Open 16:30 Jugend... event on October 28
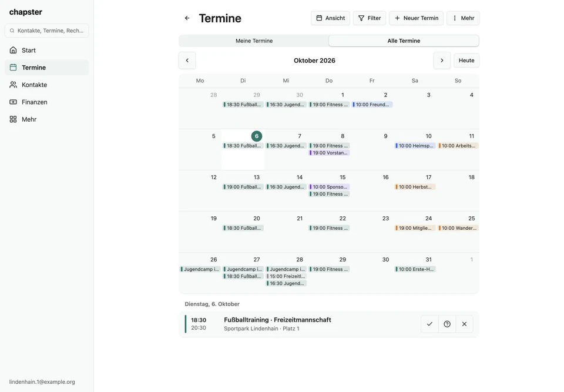This screenshot has height=392, width=564. (286, 284)
